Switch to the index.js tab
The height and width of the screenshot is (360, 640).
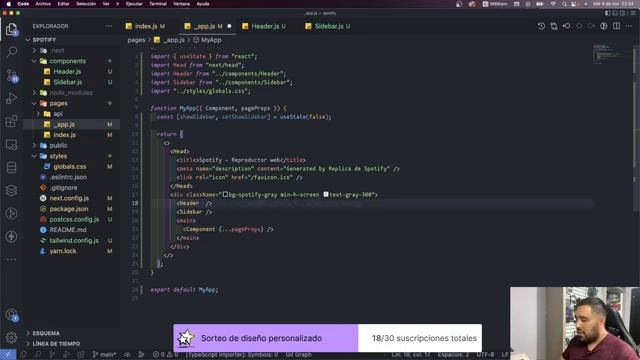tap(145, 26)
